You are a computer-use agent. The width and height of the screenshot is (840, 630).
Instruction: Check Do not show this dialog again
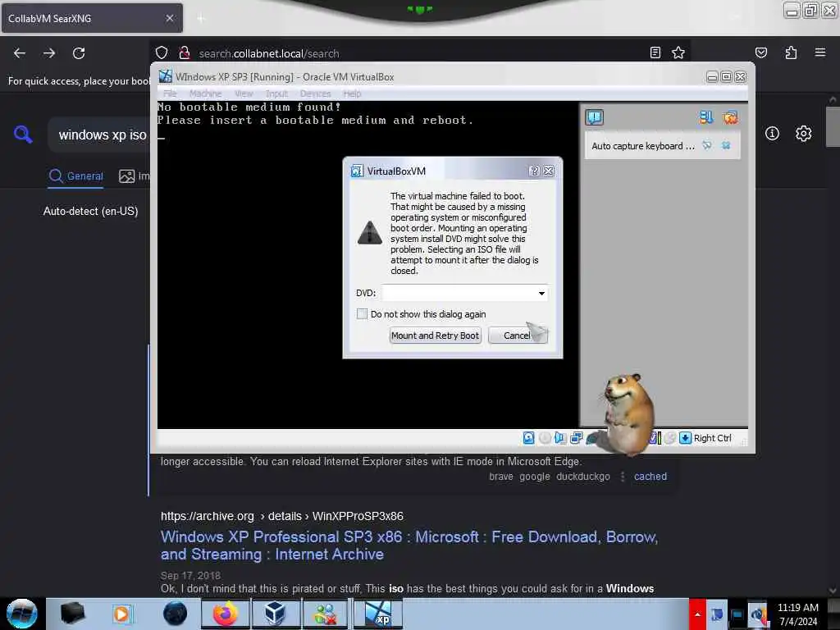[x=362, y=314]
